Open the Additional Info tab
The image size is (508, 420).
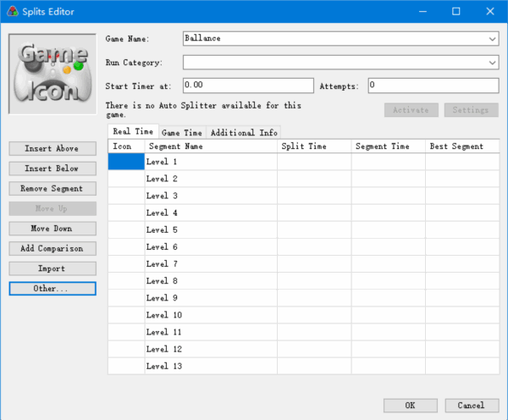(x=243, y=133)
